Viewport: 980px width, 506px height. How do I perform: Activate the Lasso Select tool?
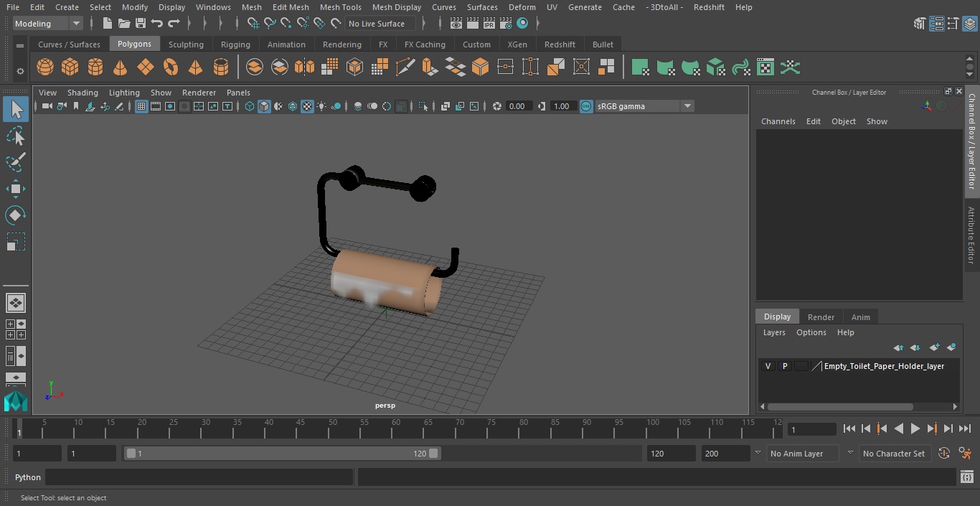click(x=16, y=136)
